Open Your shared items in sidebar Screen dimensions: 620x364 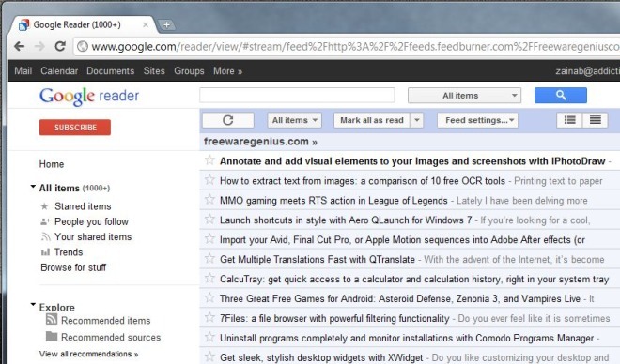(x=93, y=236)
